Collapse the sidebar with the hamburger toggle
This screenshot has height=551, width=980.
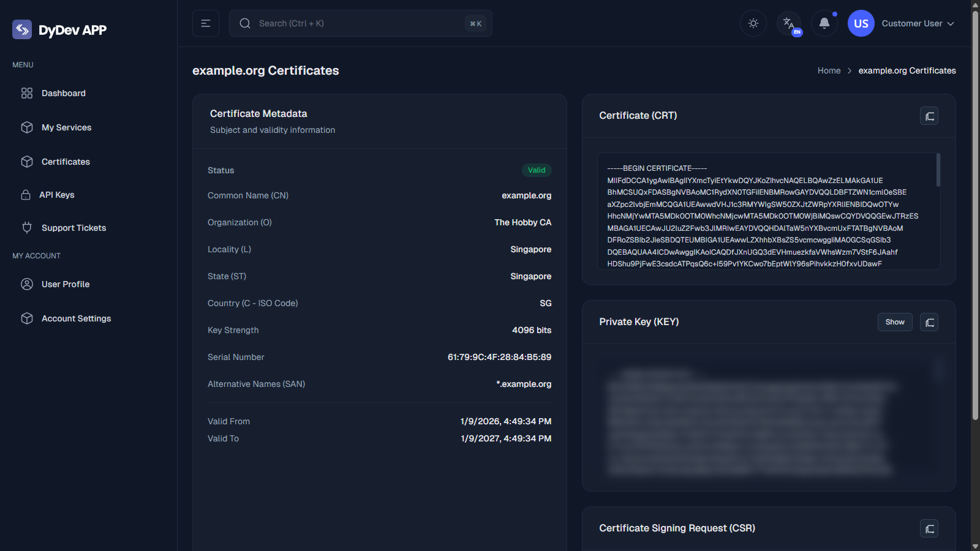tap(206, 23)
